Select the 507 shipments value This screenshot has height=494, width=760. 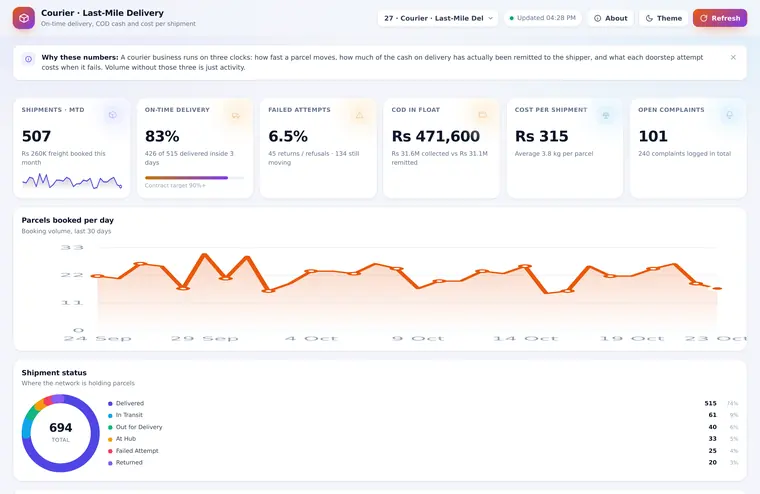click(x=36, y=136)
